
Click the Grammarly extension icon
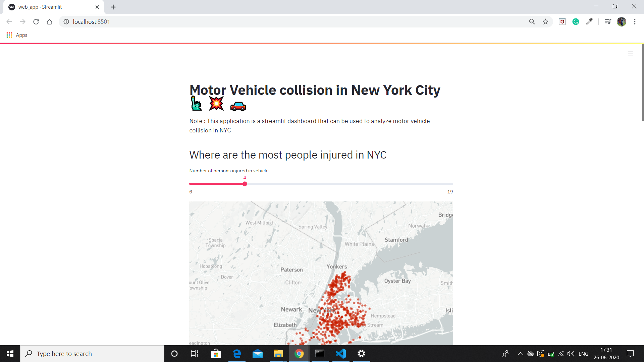coord(576,22)
